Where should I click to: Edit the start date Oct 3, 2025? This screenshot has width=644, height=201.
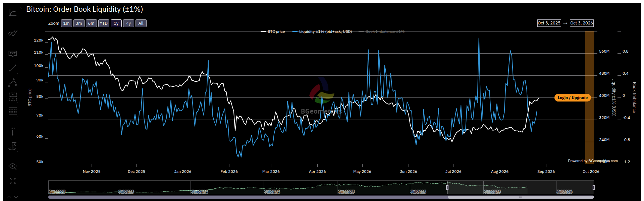pyautogui.click(x=549, y=23)
